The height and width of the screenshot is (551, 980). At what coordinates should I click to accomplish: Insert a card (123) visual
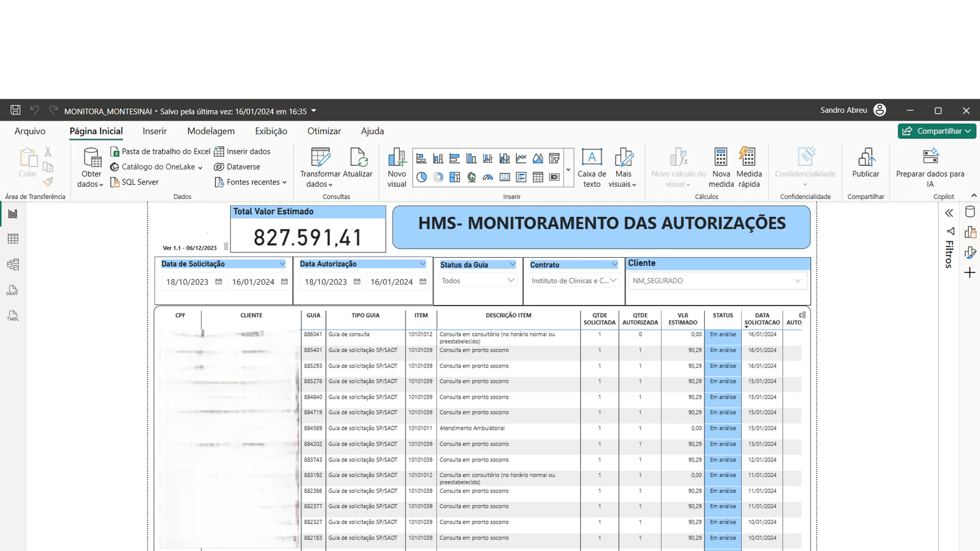pyautogui.click(x=505, y=177)
